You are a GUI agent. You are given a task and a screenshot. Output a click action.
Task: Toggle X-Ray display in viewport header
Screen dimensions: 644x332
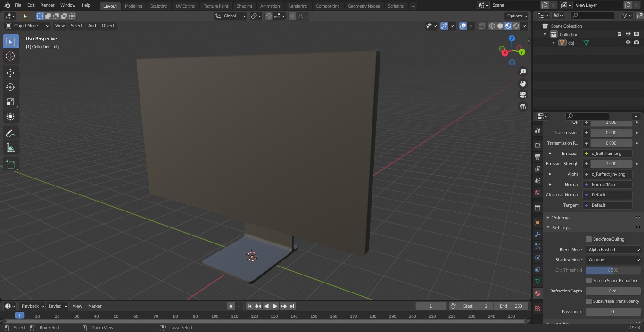point(481,26)
